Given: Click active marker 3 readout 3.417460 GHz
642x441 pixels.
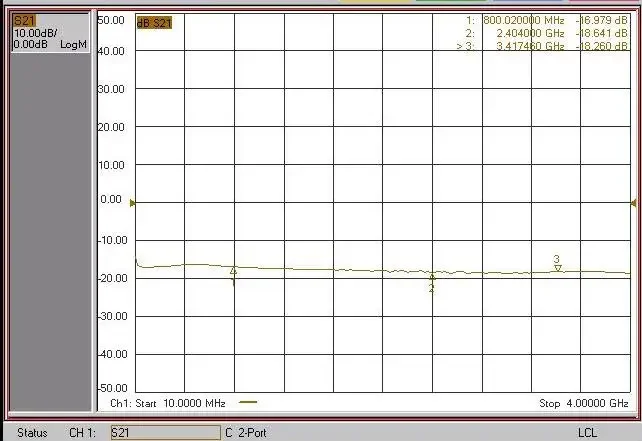Looking at the screenshot, I should coord(530,46).
